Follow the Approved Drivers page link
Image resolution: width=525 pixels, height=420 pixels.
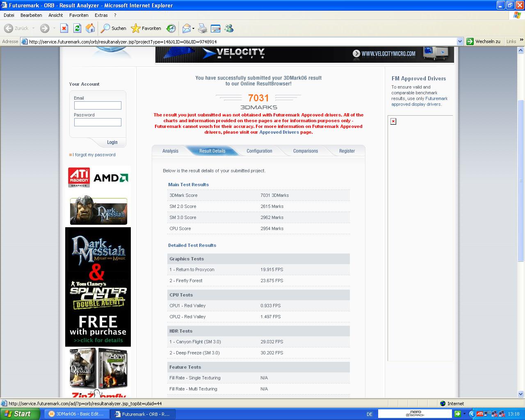[279, 132]
